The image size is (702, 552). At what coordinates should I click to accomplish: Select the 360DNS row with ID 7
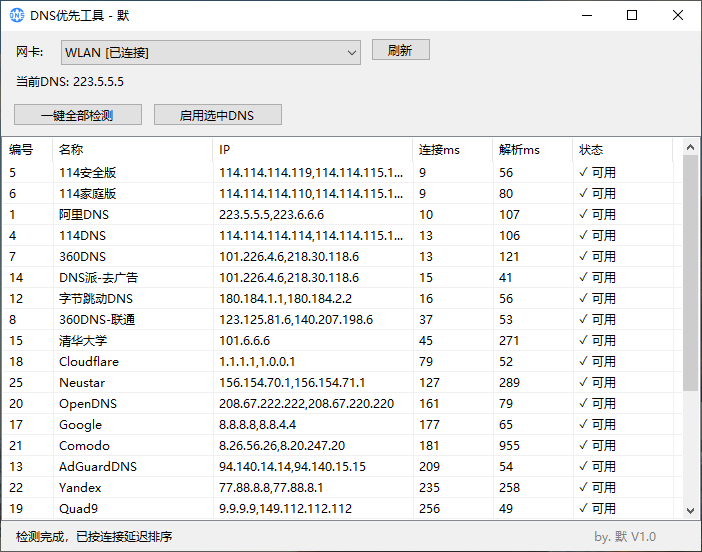(342, 257)
